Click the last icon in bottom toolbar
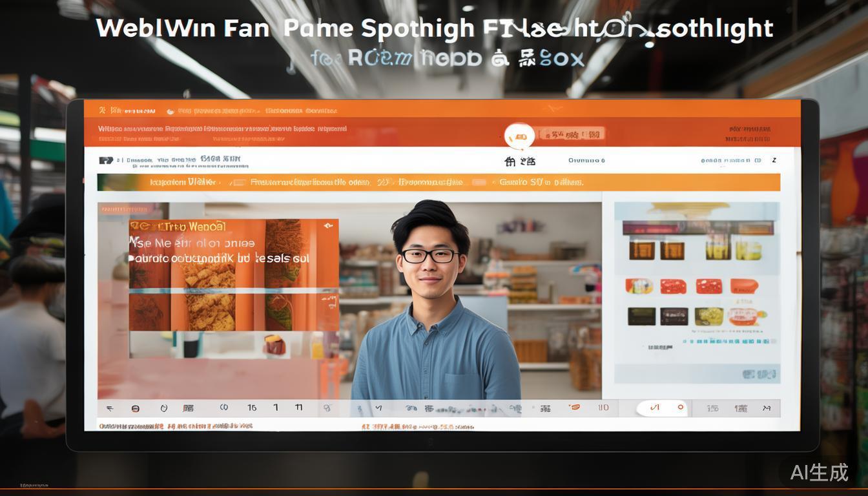Image resolution: width=868 pixels, height=496 pixels. [x=767, y=408]
